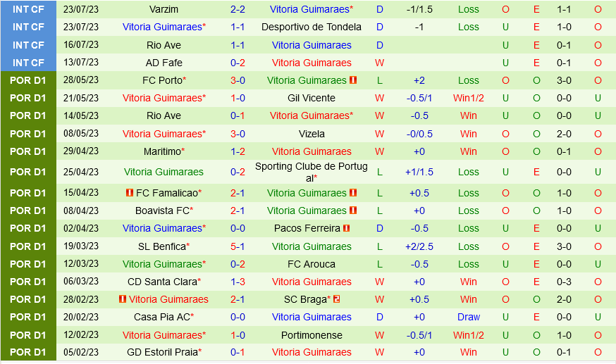Click red card icon beside FC Famalicao
Screen dimensions: 616x364
click(x=130, y=193)
